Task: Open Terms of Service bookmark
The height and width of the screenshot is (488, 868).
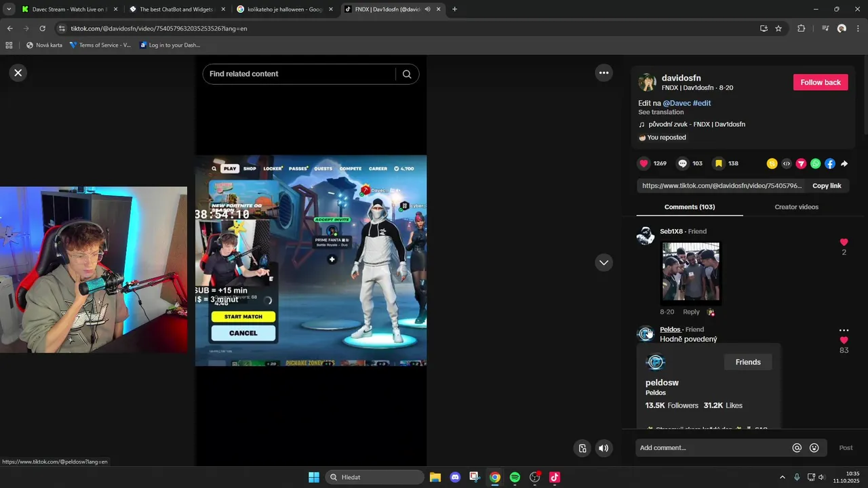Action: coord(100,45)
